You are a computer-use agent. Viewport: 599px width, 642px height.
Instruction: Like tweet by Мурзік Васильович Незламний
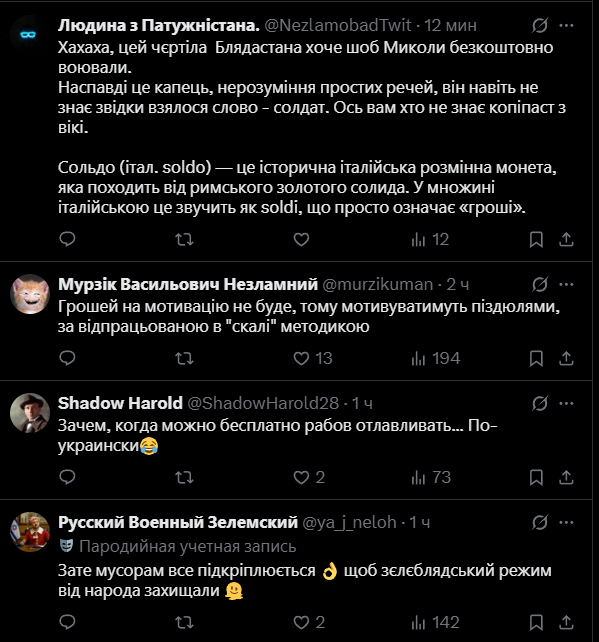pyautogui.click(x=313, y=359)
